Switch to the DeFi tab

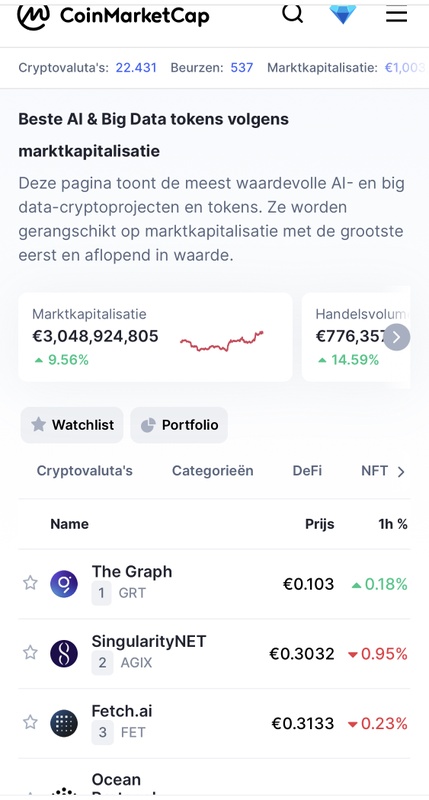click(307, 470)
